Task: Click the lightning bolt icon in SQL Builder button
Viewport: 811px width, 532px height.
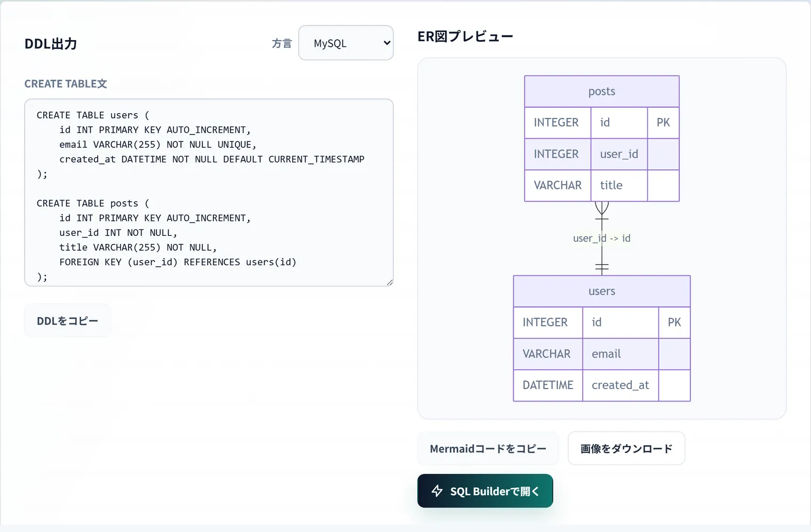Action: (437, 491)
